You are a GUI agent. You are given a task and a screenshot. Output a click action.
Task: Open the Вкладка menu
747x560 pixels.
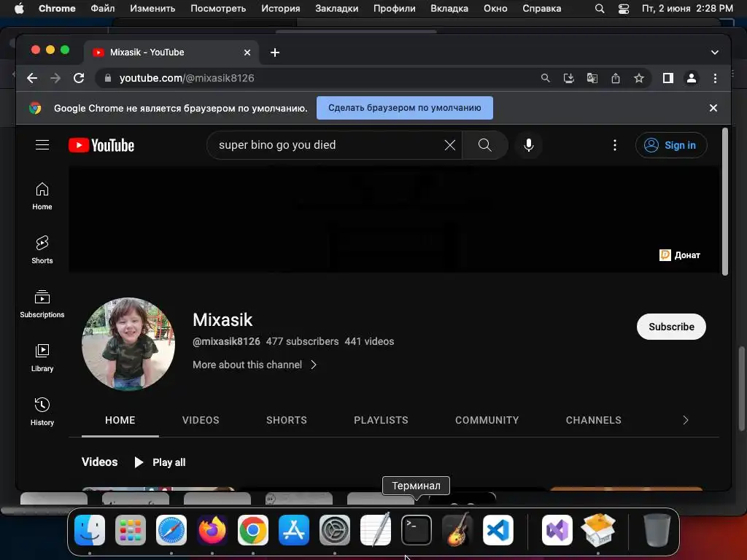coord(449,9)
